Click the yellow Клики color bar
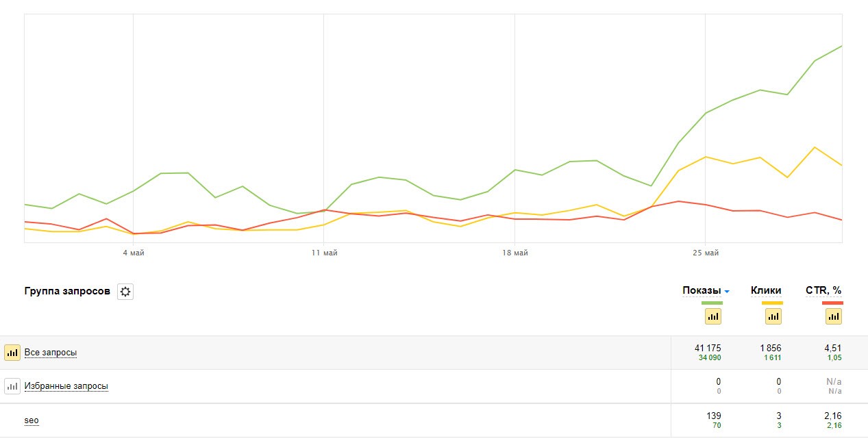868x443 pixels. tap(773, 303)
